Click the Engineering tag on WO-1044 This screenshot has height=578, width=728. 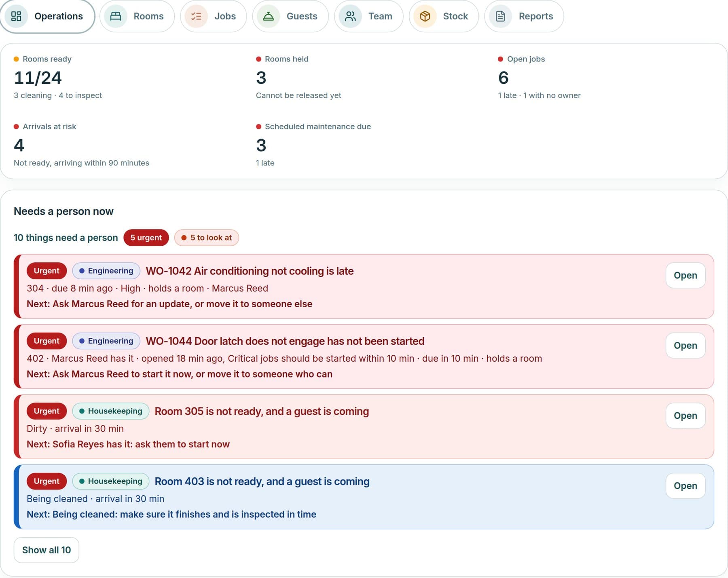click(106, 341)
